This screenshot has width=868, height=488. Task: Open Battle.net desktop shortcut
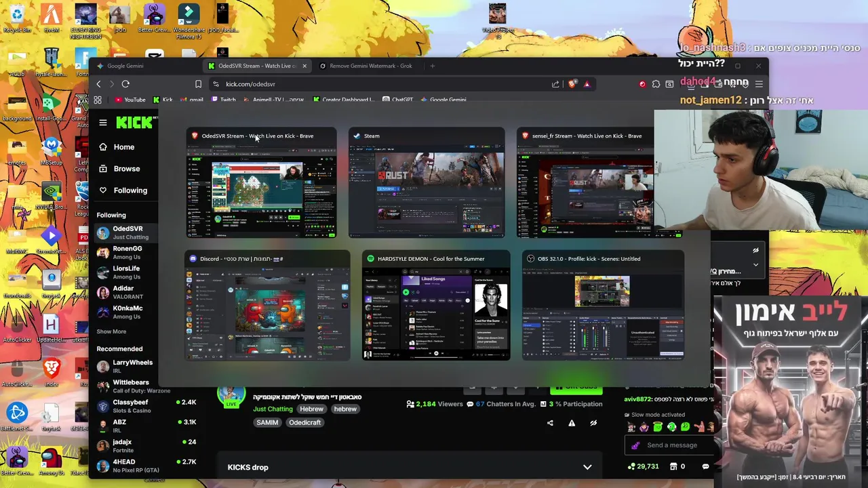pyautogui.click(x=17, y=415)
